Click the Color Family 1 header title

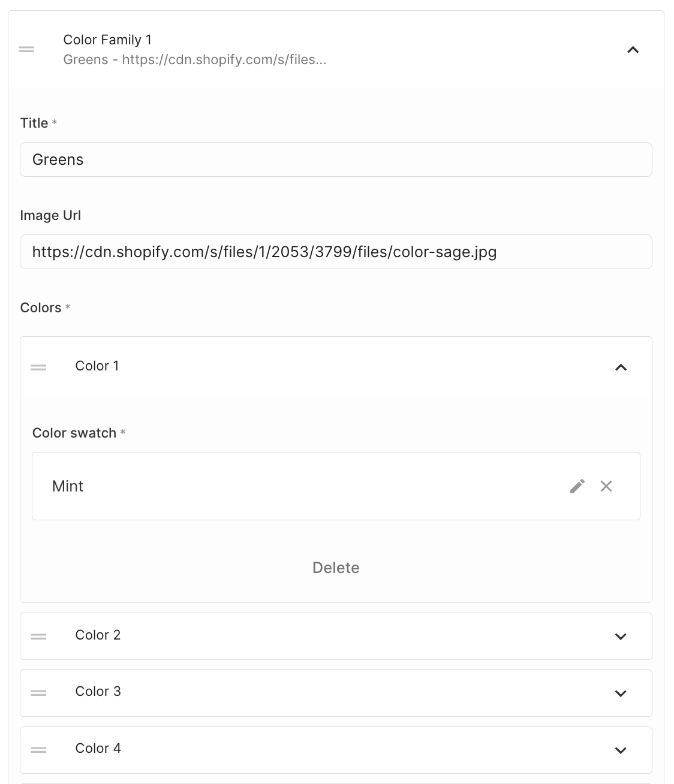click(107, 40)
